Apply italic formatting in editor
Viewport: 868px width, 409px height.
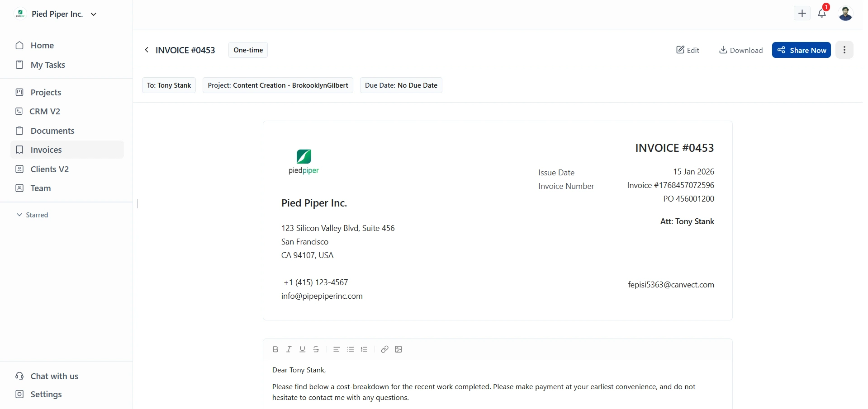click(289, 349)
